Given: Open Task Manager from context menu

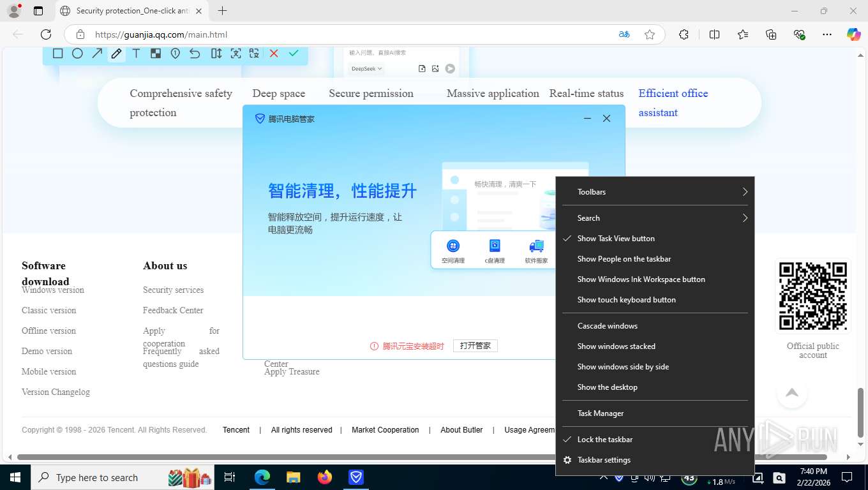Looking at the screenshot, I should 655,413.
